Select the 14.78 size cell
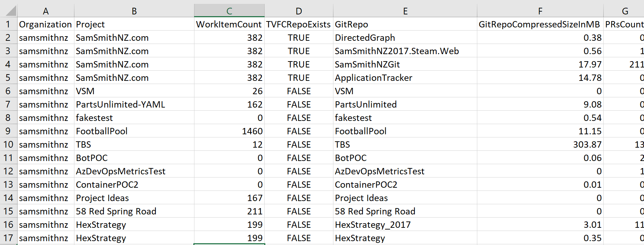The width and height of the screenshot is (644, 245). 540,78
